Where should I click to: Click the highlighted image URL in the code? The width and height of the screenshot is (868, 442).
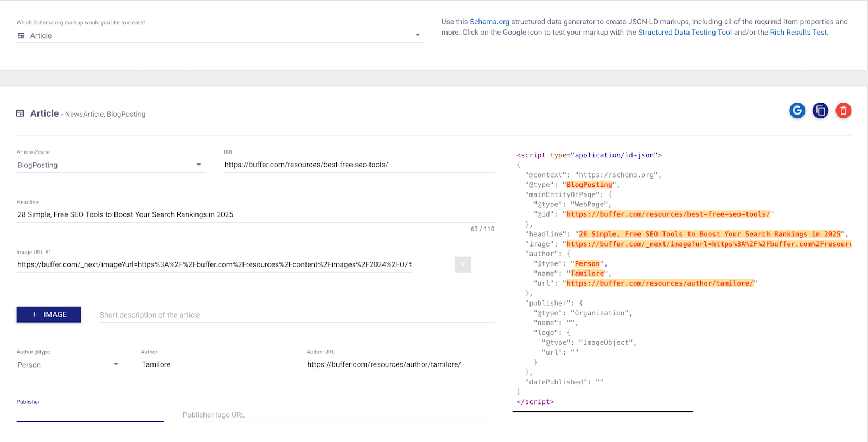click(709, 244)
